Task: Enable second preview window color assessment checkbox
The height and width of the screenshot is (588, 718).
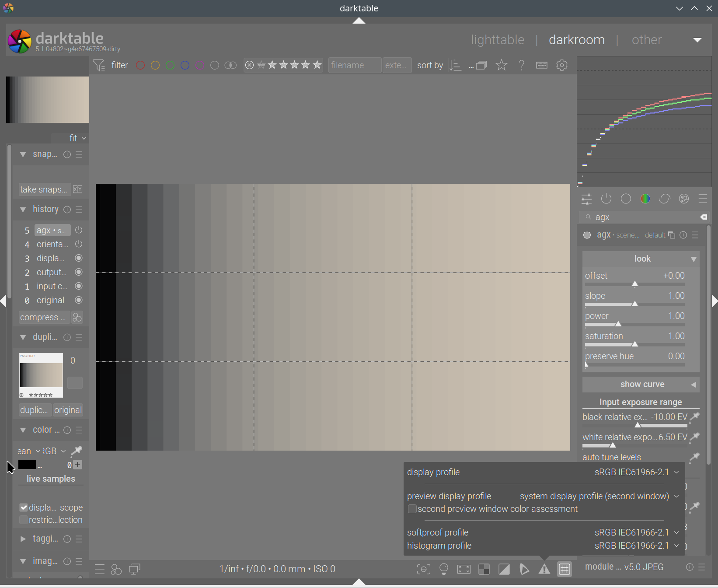Action: tap(412, 509)
